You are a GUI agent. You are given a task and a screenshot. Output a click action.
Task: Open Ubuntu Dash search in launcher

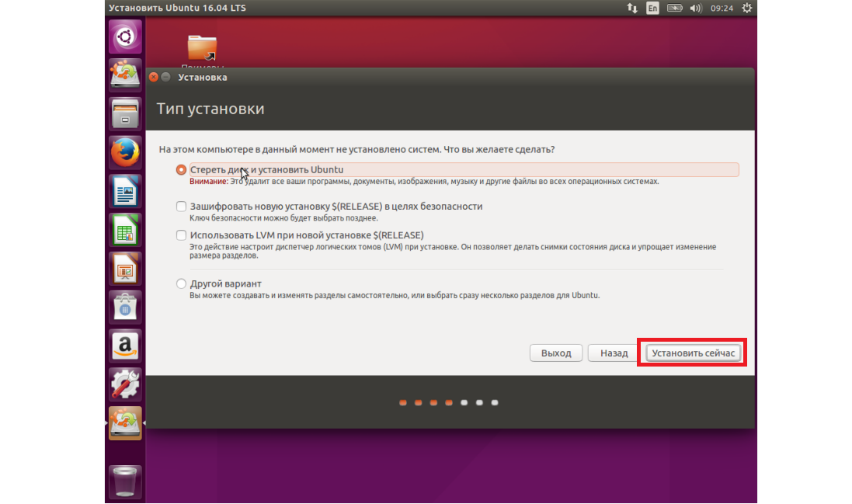(125, 37)
